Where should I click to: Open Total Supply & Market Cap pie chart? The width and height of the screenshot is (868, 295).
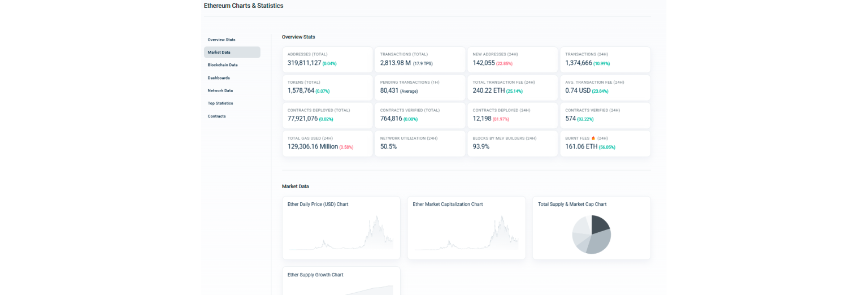(592, 228)
